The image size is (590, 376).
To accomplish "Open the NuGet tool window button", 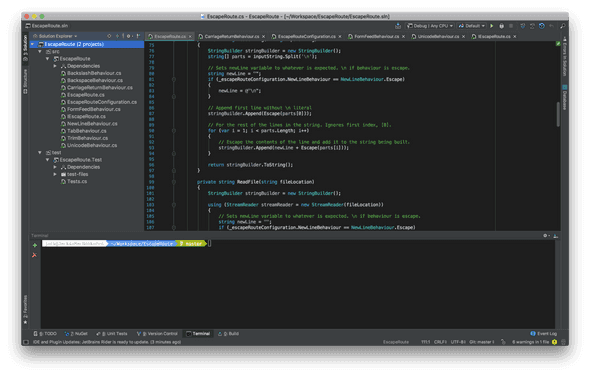I will pos(76,333).
